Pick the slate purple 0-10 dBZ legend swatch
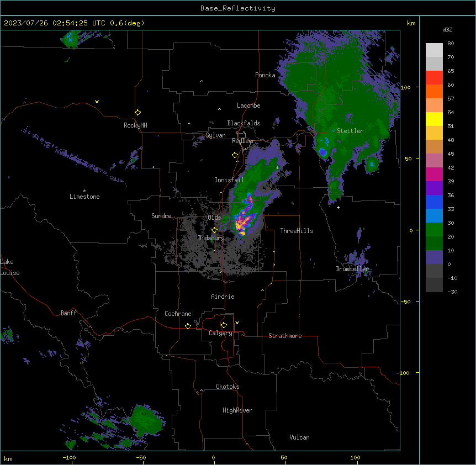This screenshot has width=476, height=465. 434,257
